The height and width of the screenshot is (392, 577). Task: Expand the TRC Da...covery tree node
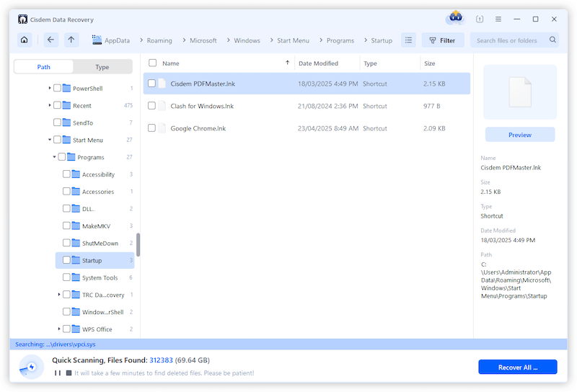click(x=59, y=295)
